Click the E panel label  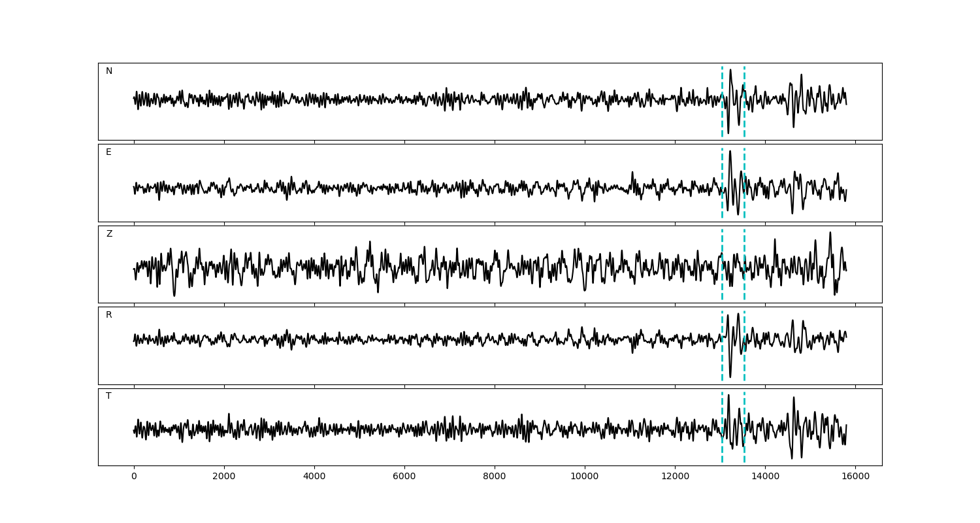click(x=108, y=152)
